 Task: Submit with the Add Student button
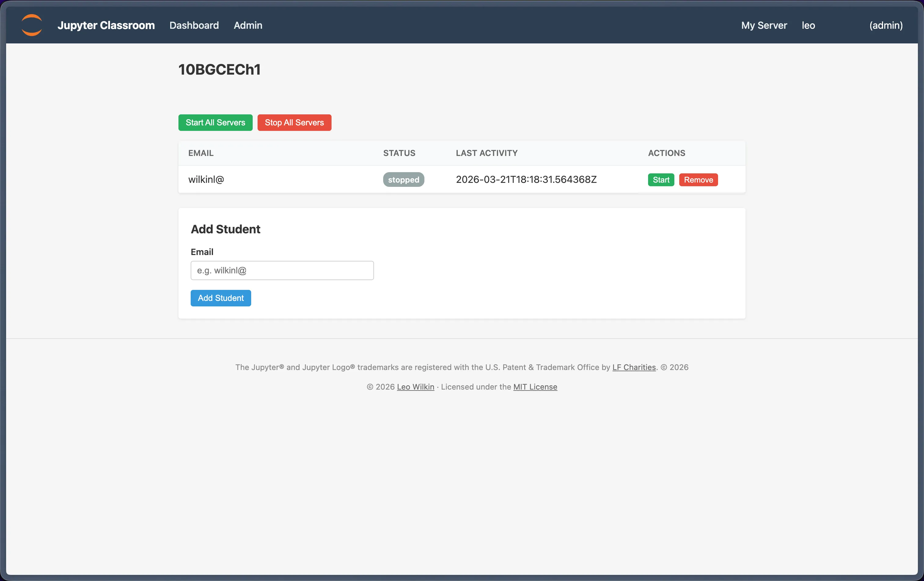[x=221, y=298]
